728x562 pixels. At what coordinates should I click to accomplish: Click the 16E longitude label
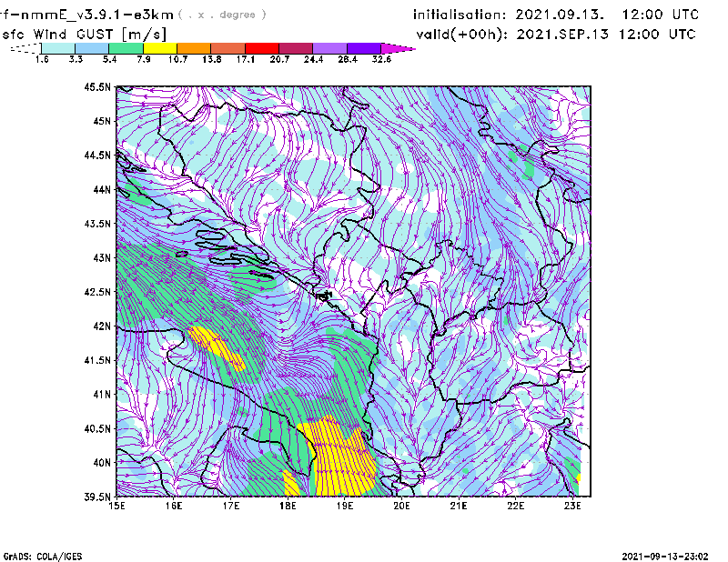coord(174,506)
